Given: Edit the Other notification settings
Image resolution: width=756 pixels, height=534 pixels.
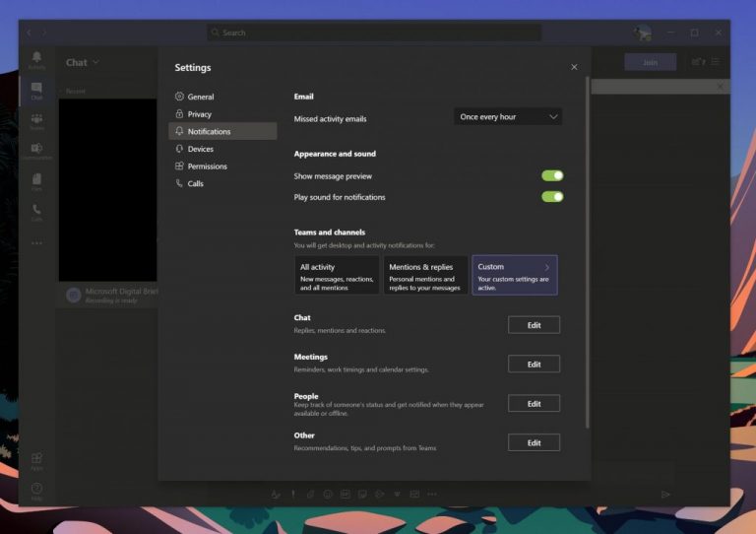Looking at the screenshot, I should (x=534, y=442).
